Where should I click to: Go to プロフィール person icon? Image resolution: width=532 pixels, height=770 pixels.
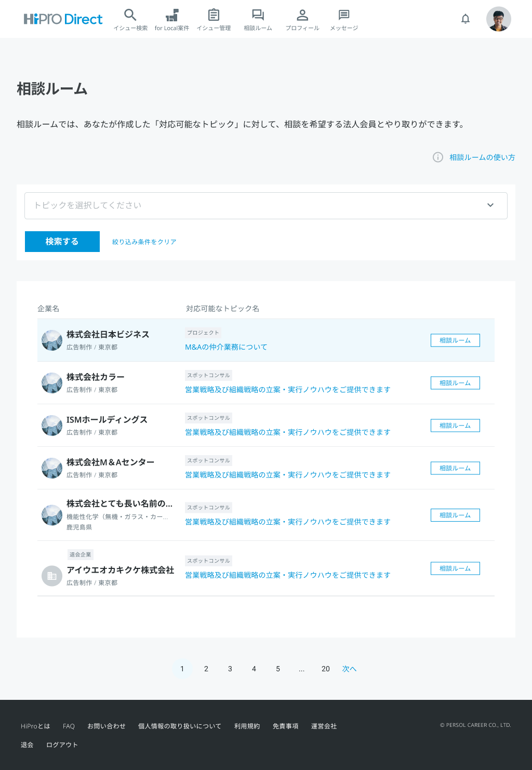click(x=302, y=15)
